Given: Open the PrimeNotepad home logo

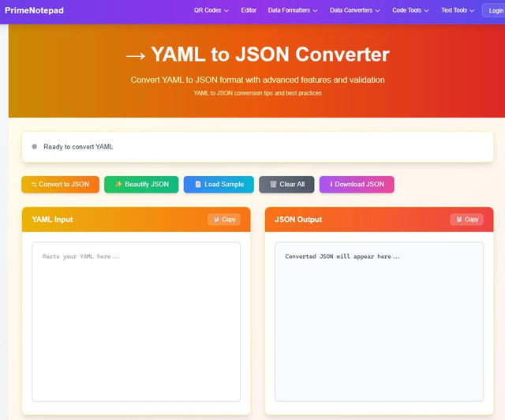Looking at the screenshot, I should pos(34,10).
